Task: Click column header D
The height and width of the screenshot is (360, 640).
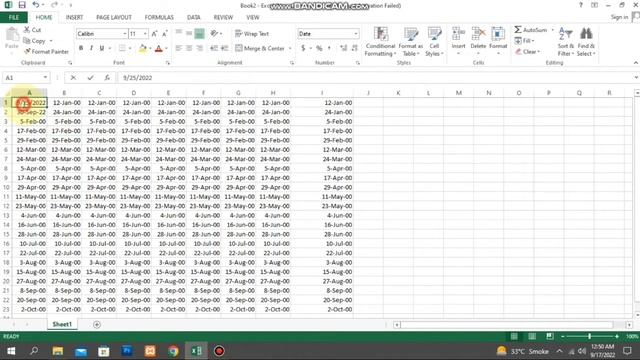Action: (x=133, y=93)
